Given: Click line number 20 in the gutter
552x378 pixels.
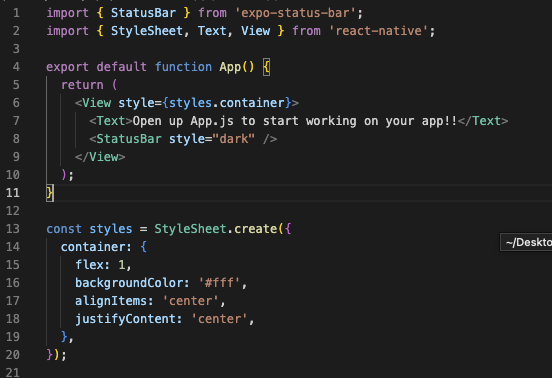Looking at the screenshot, I should tap(13, 355).
